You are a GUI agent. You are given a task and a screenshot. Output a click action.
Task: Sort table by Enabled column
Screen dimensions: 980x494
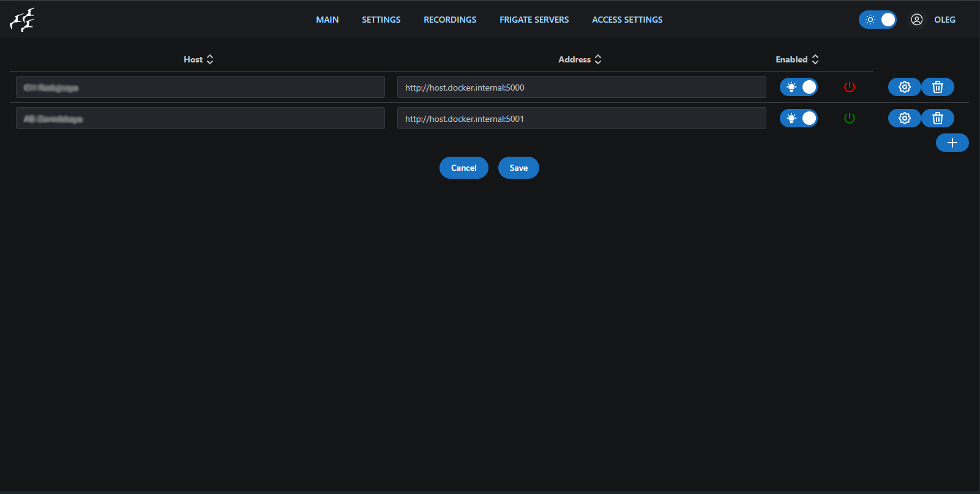pyautogui.click(x=796, y=59)
